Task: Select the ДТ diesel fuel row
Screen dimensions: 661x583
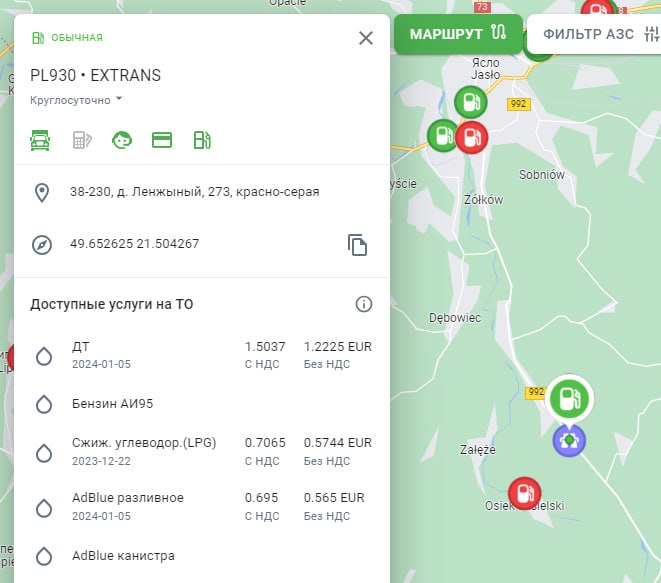Action: coord(200,355)
